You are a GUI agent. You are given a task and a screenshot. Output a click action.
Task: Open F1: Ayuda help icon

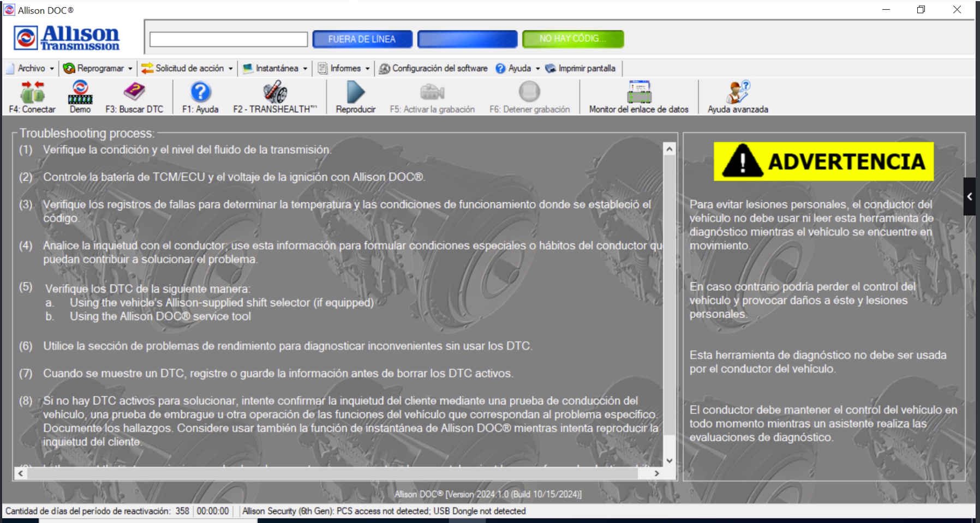tap(200, 93)
